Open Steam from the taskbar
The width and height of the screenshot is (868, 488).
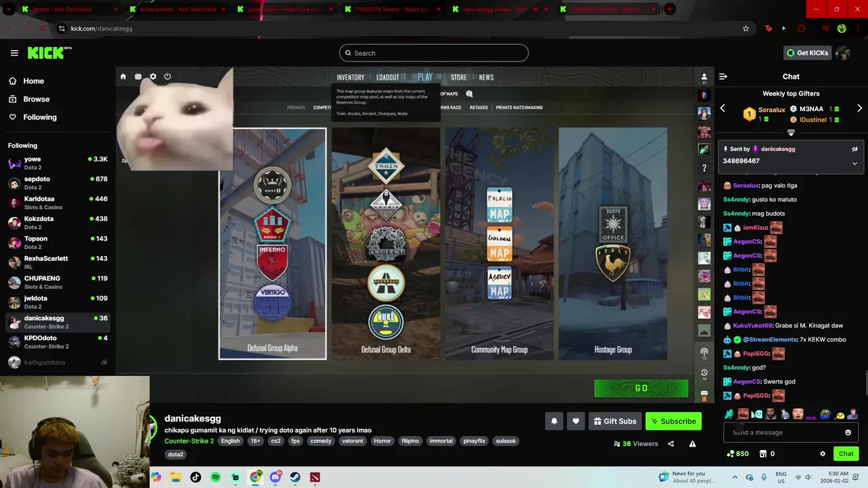pos(295,477)
